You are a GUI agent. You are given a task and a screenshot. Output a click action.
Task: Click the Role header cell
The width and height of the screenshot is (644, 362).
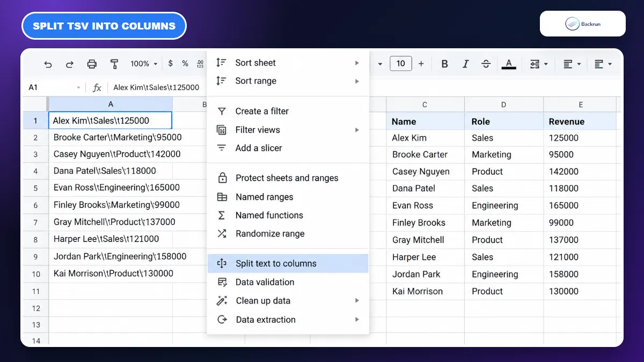tap(504, 122)
